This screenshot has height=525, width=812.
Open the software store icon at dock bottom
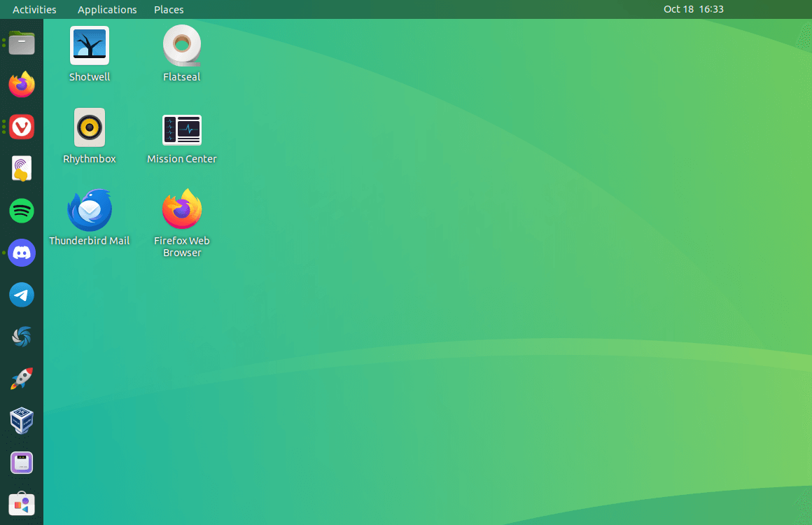[21, 504]
